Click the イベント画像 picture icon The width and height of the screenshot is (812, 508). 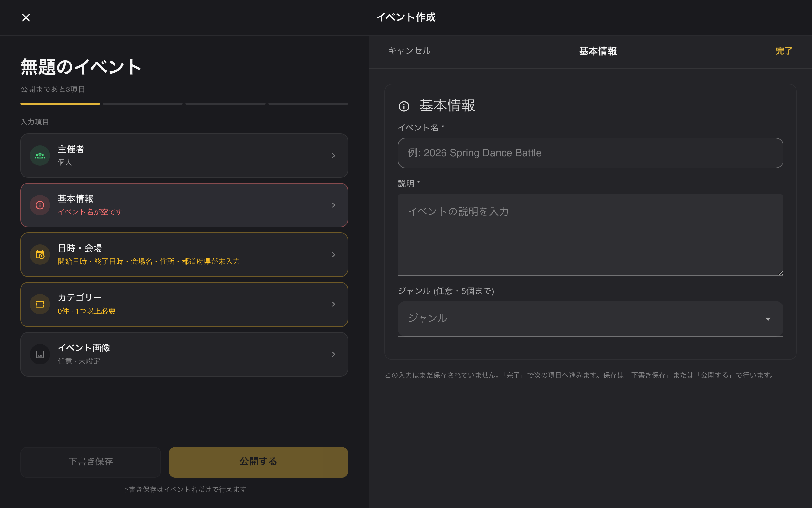click(40, 354)
